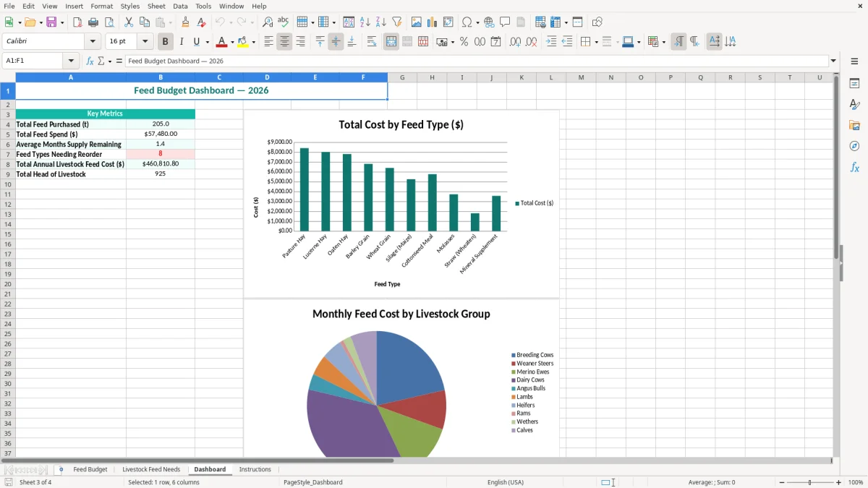
Task: Open the Currency format dropdown arrow
Action: 452,42
